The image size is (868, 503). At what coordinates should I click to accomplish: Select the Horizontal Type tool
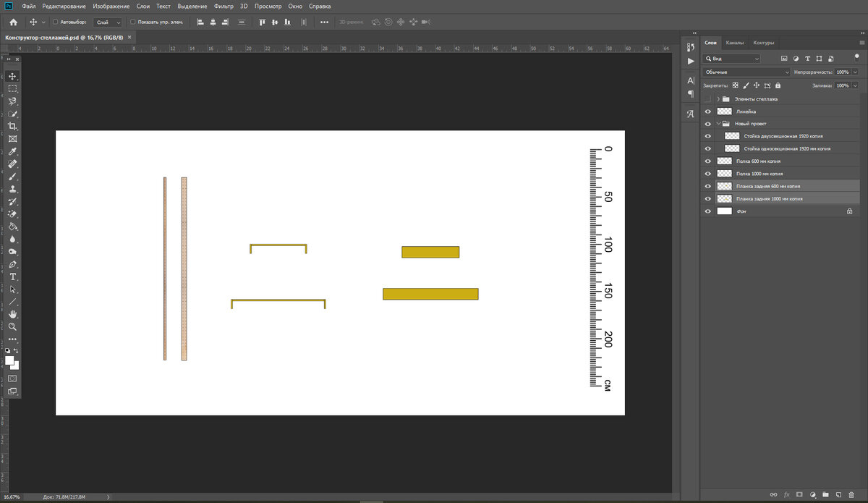coord(12,276)
